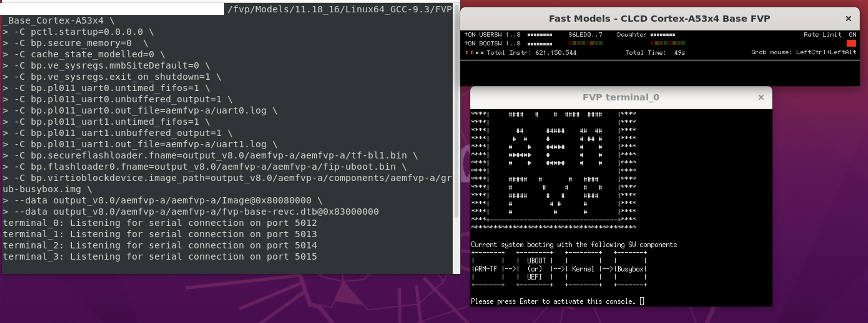
Task: Click the pctl.startup=0.0.0.0 option line
Action: click(78, 32)
